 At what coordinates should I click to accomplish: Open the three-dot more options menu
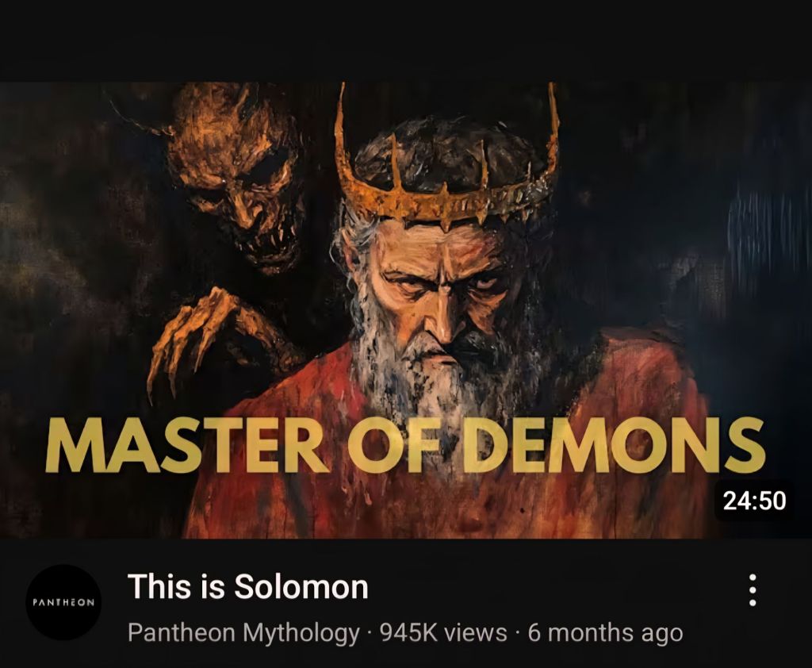coord(753,590)
